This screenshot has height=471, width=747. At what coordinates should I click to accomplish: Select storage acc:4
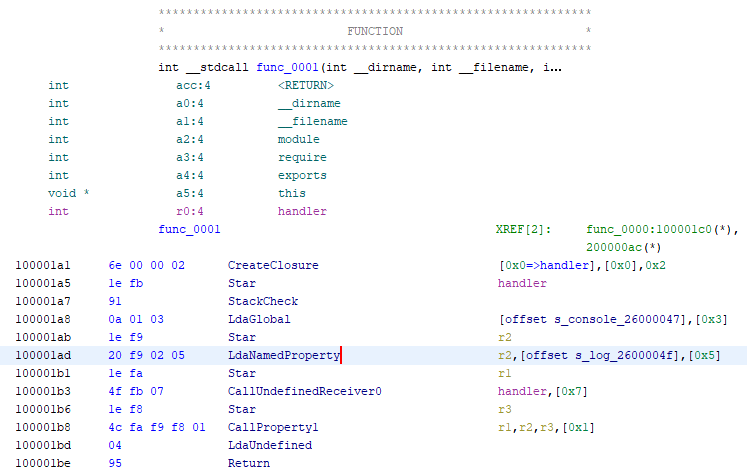click(x=193, y=86)
